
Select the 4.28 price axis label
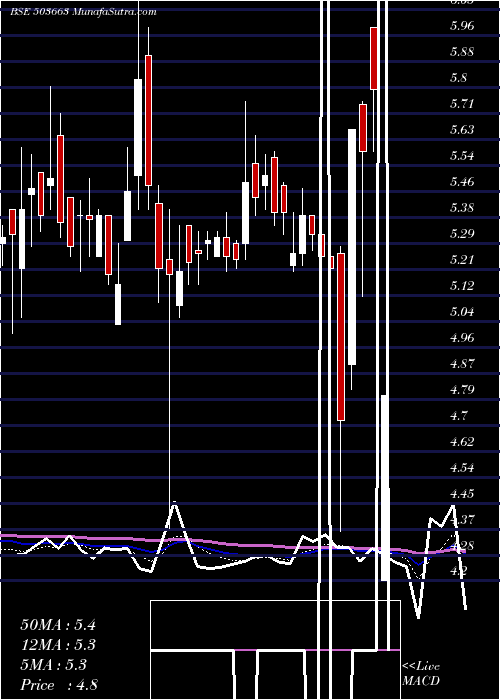coord(462,546)
